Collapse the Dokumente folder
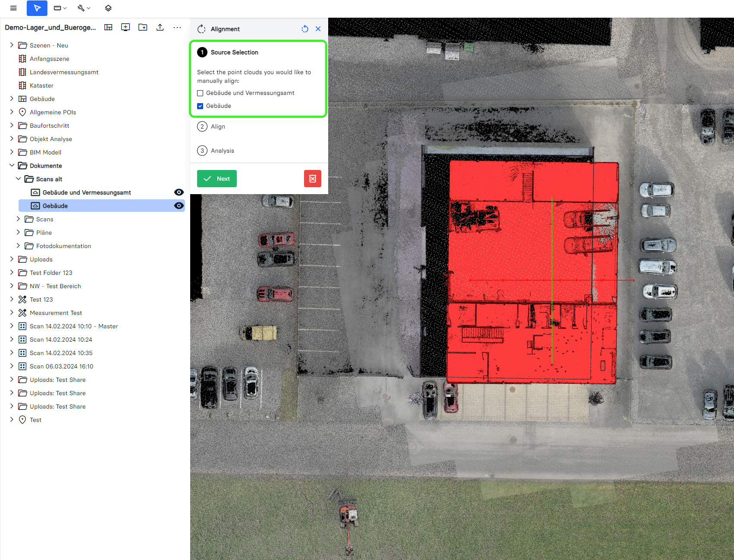The width and height of the screenshot is (734, 560). [12, 166]
